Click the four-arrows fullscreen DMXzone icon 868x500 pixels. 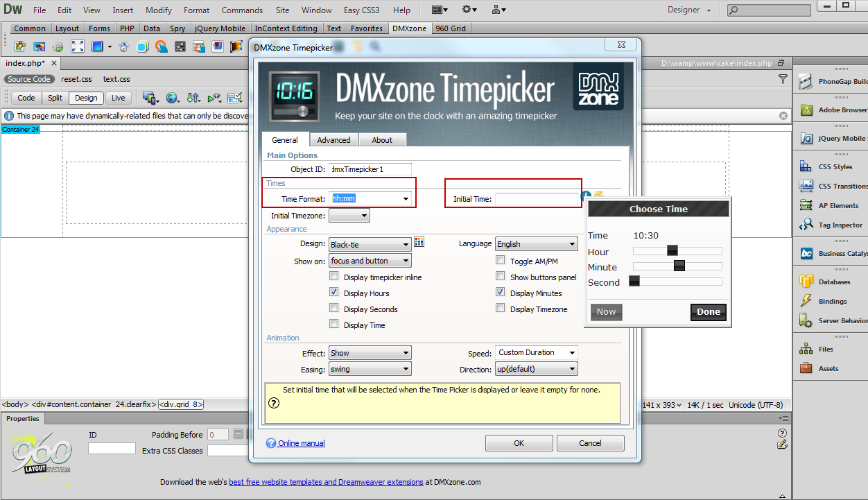pos(78,46)
